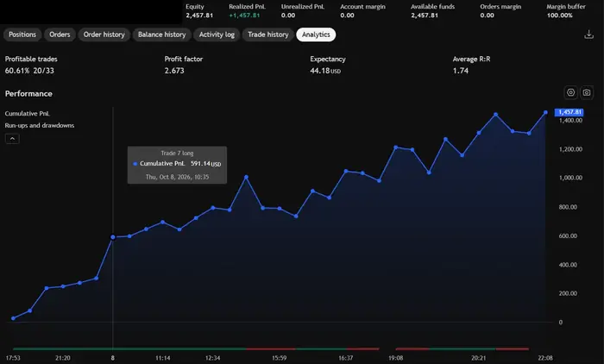This screenshot has height=364, width=604.
Task: Click the 200.00 axis label
Action: (x=568, y=293)
